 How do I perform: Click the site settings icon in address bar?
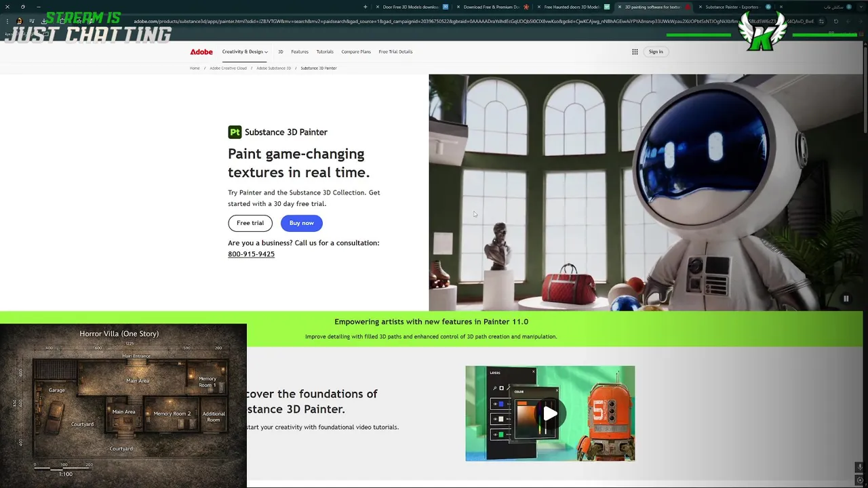click(x=821, y=21)
